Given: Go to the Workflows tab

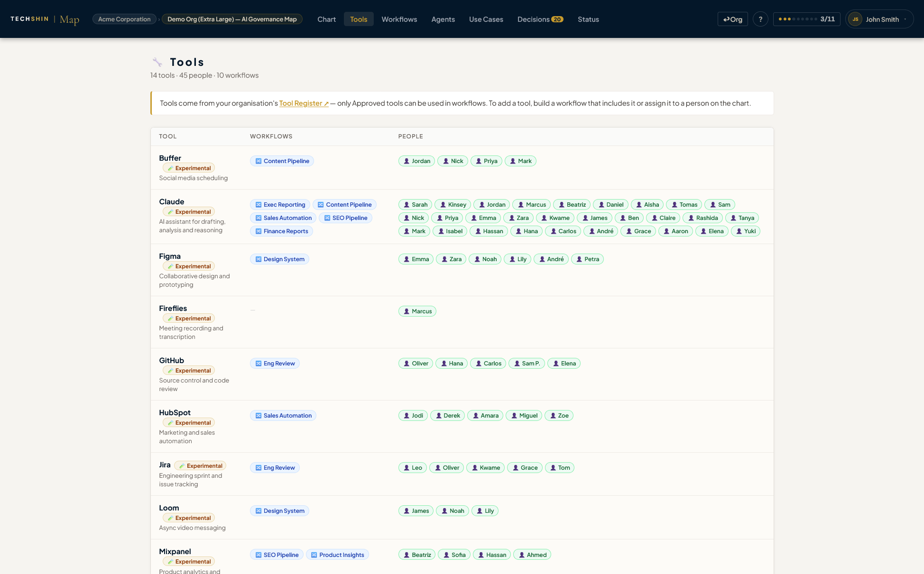Looking at the screenshot, I should click(x=399, y=19).
